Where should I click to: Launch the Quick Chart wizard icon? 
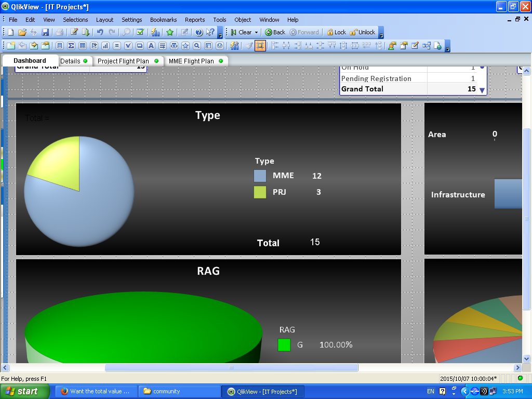[x=155, y=32]
